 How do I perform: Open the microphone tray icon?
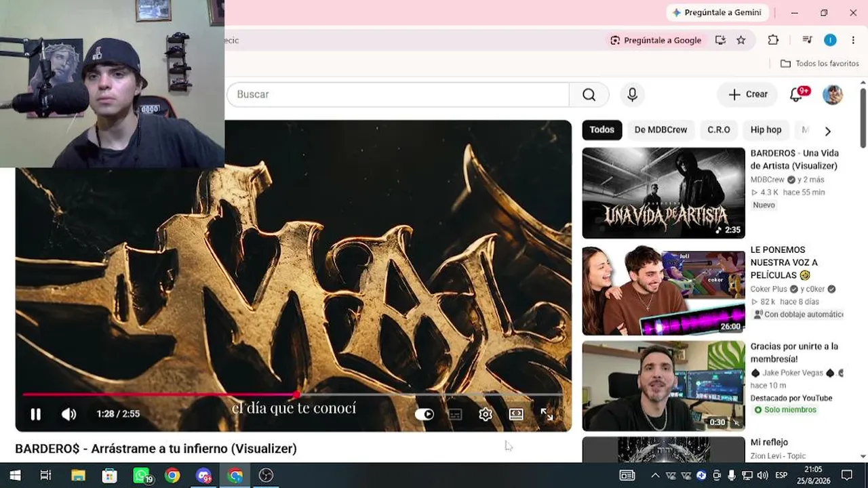pyautogui.click(x=732, y=475)
